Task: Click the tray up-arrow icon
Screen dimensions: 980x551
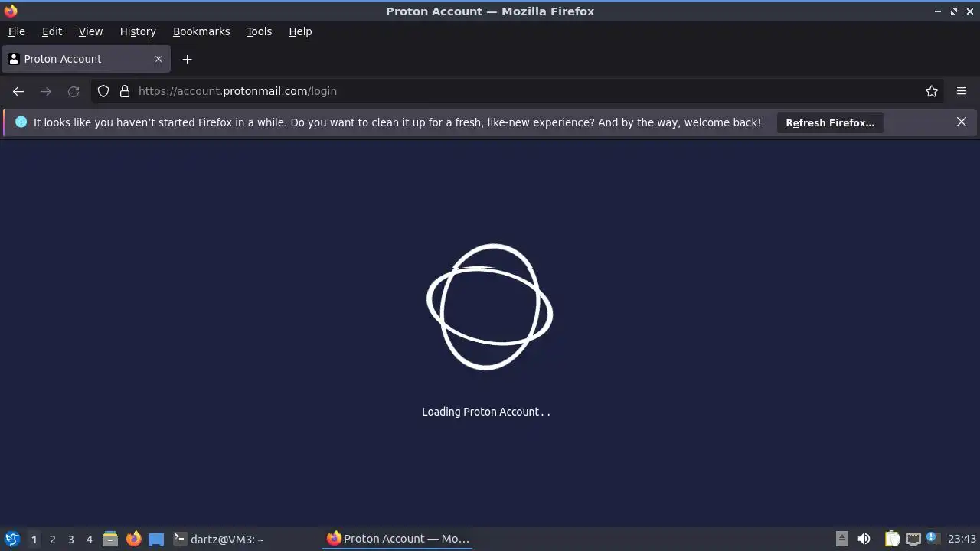Action: click(841, 539)
